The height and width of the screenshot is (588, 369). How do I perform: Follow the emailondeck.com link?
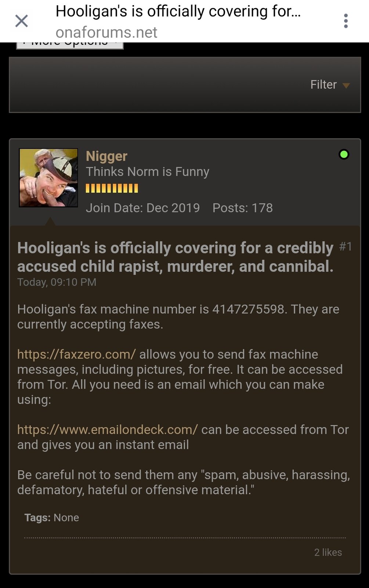[108, 430]
